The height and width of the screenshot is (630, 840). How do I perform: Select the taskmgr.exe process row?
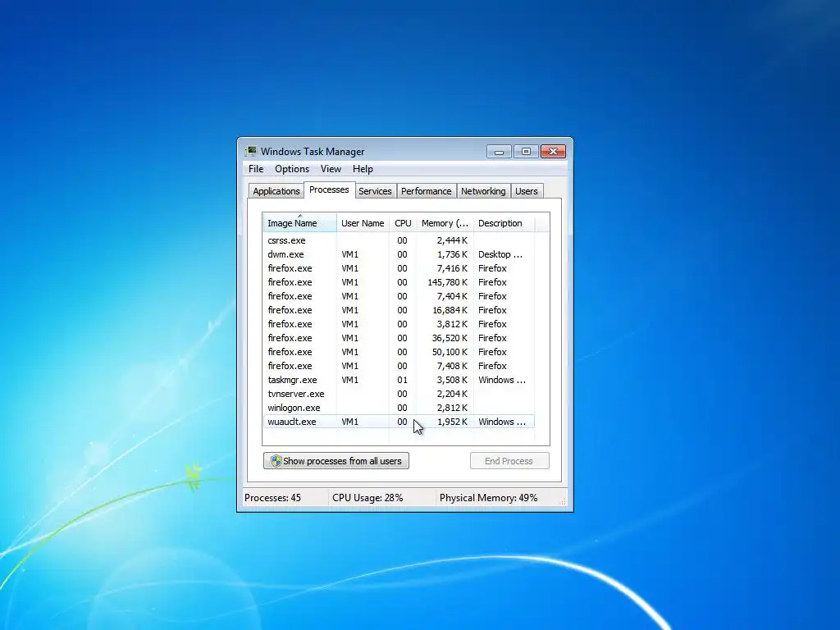(399, 380)
